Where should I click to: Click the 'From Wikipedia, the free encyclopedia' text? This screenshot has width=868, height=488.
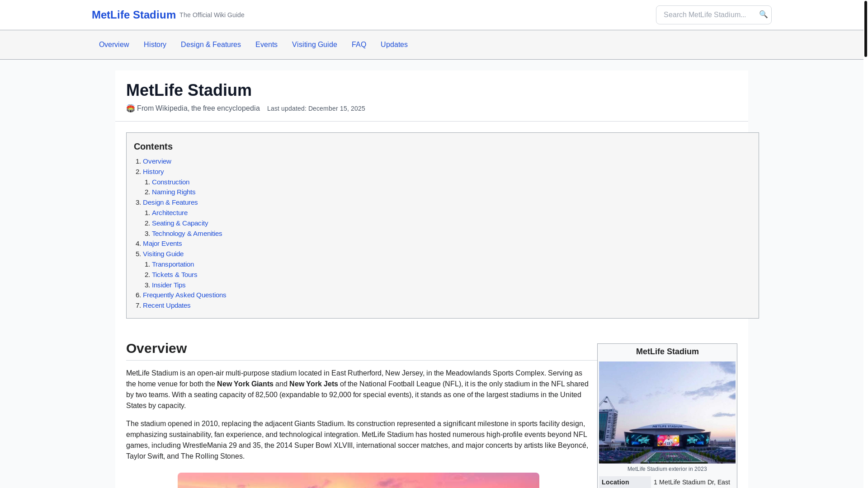pos(198,108)
